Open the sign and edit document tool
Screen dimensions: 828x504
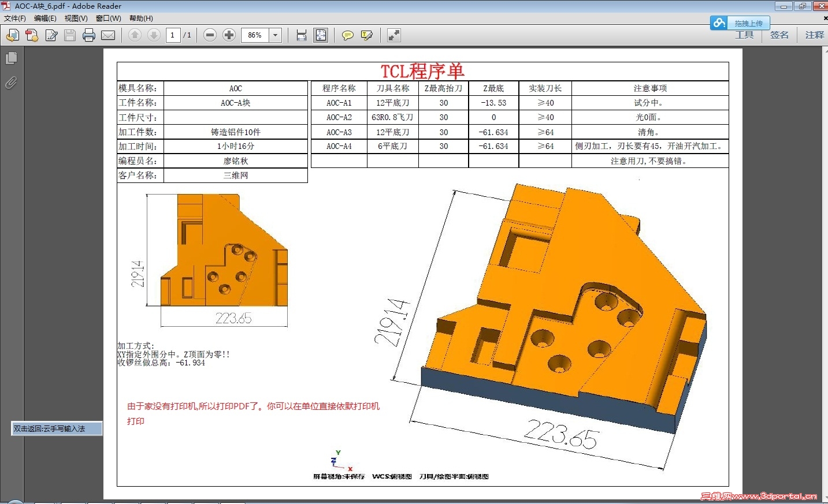(51, 35)
